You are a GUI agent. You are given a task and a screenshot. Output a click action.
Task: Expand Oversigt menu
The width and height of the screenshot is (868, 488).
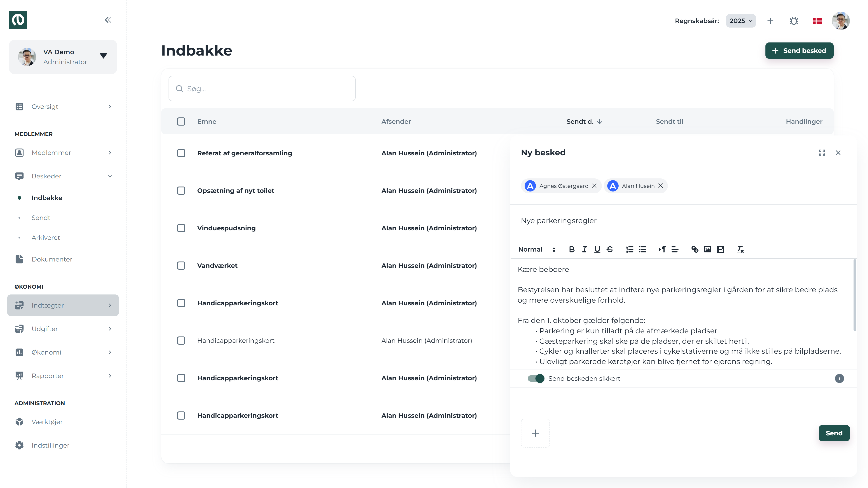[63, 106]
